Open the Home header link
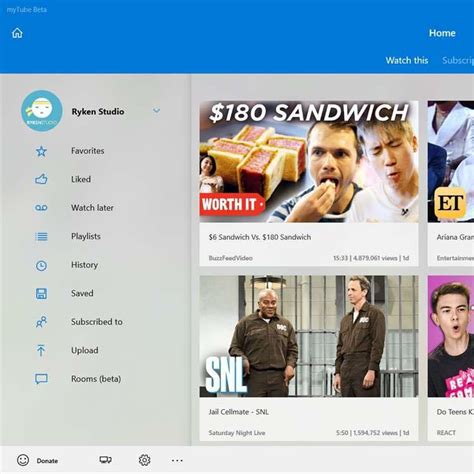The width and height of the screenshot is (474, 474). click(442, 33)
